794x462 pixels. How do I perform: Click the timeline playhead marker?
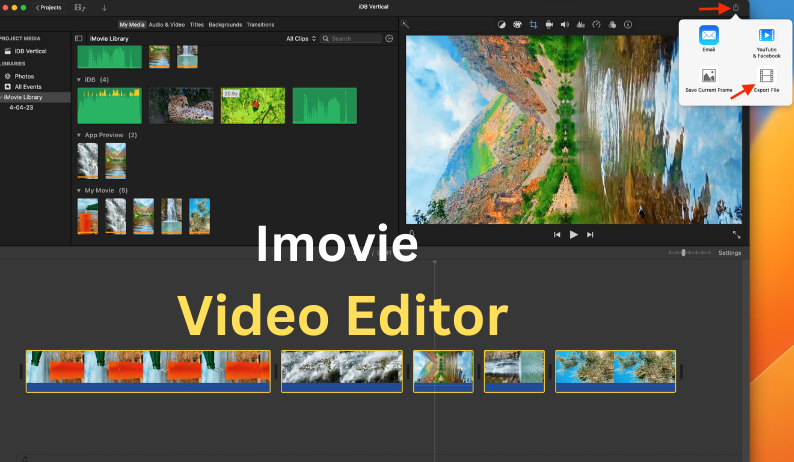[x=434, y=262]
